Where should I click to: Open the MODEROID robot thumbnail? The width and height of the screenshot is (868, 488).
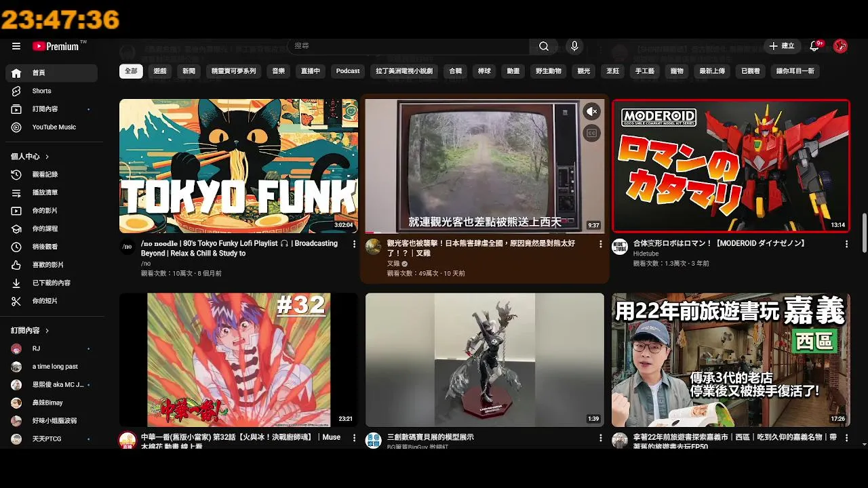[x=731, y=166]
